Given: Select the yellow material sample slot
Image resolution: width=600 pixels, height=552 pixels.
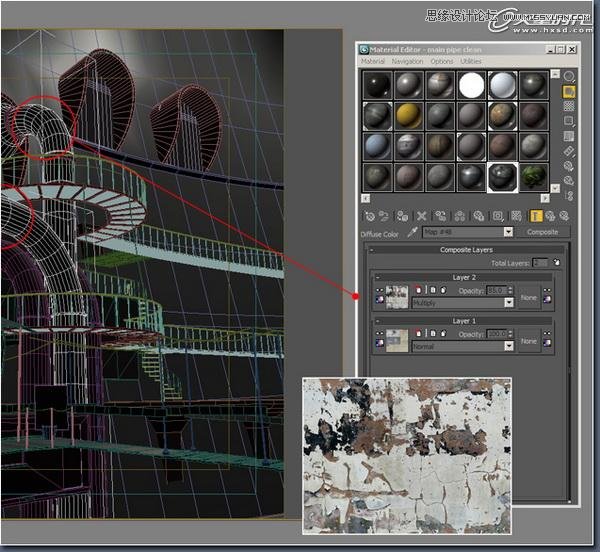Looking at the screenshot, I should [405, 116].
